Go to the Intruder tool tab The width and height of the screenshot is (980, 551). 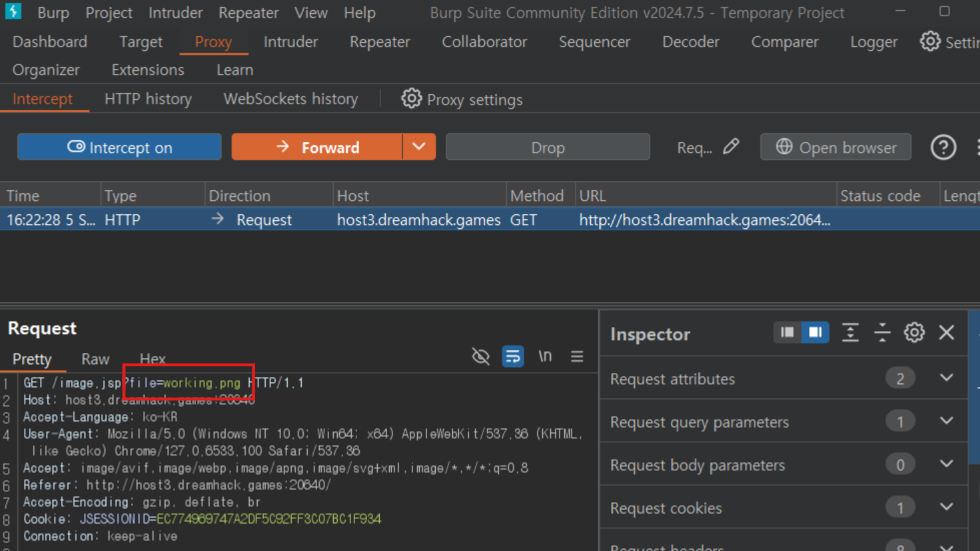[291, 41]
